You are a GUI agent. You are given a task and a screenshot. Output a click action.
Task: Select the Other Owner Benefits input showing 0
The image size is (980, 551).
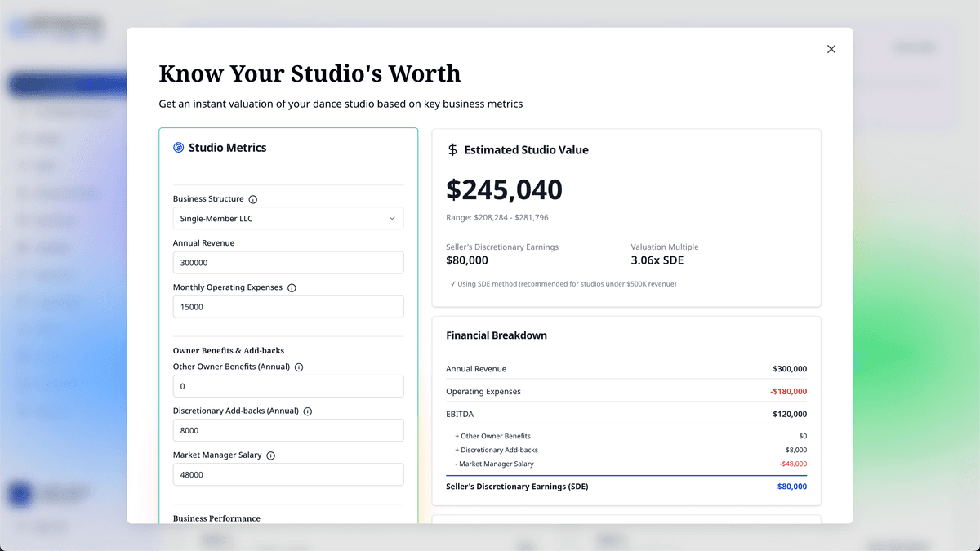click(287, 385)
